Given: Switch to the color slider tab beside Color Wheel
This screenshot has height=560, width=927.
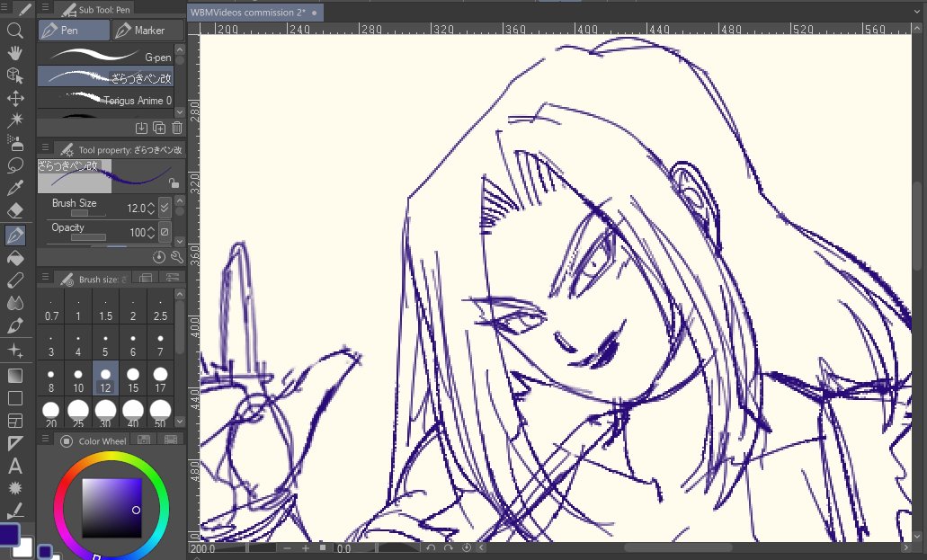Looking at the screenshot, I should click(x=143, y=440).
